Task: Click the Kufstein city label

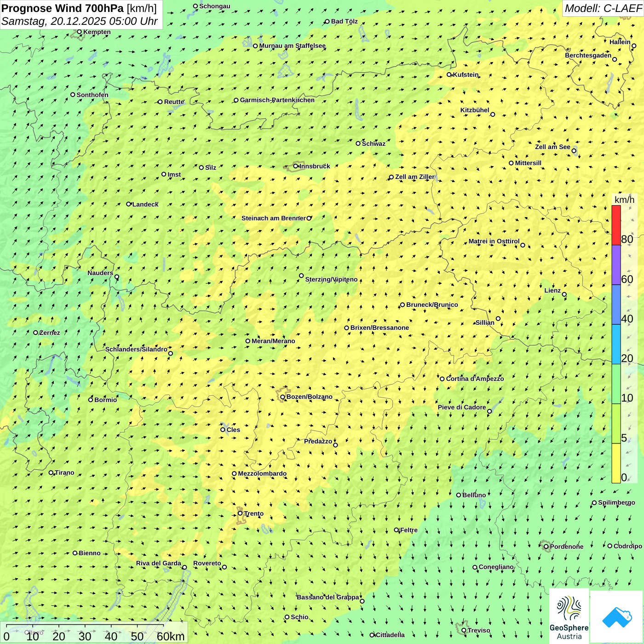Action: coord(466,75)
